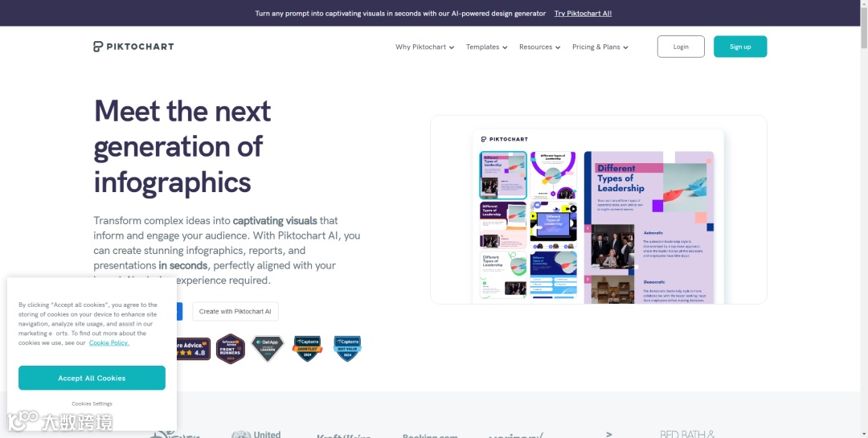This screenshot has height=438, width=868.
Task: Click the business team photo beside Autocratic
Action: (x=612, y=247)
